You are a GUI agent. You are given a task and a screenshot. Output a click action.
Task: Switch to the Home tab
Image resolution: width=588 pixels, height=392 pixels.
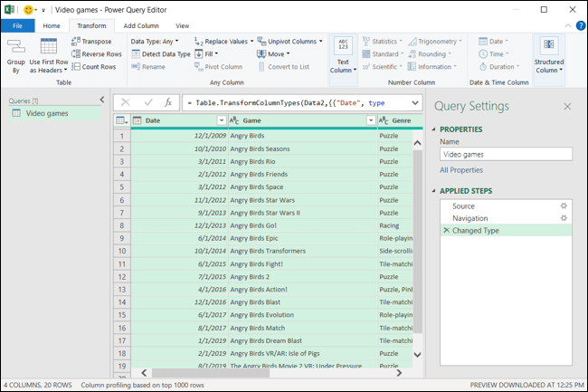pos(52,26)
